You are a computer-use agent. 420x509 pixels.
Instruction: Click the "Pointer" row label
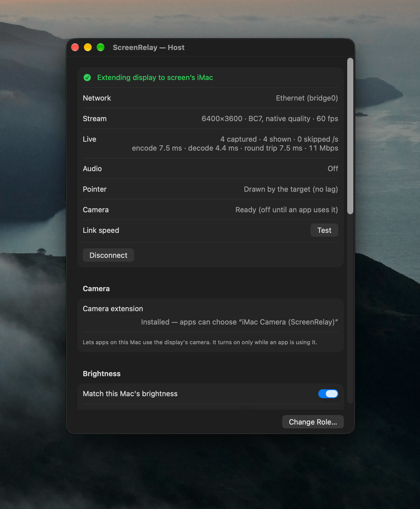95,189
